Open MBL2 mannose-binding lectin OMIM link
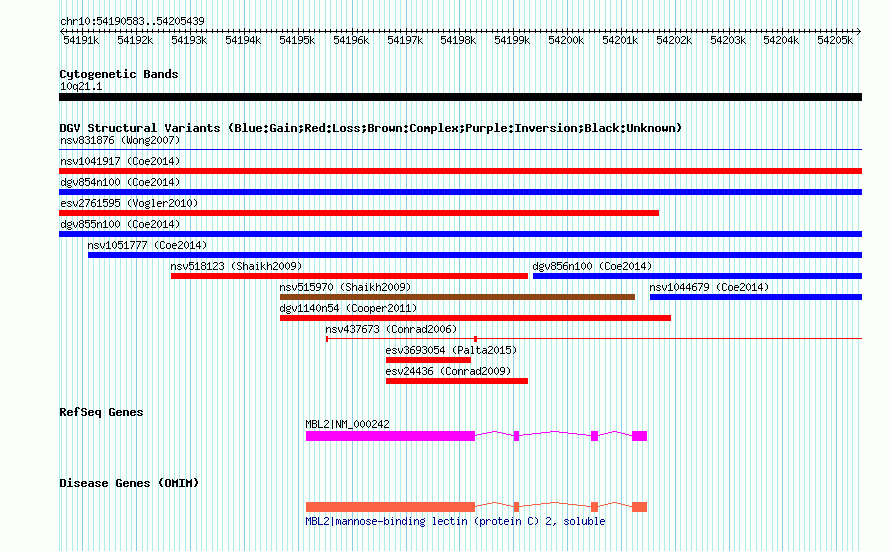 click(455, 521)
